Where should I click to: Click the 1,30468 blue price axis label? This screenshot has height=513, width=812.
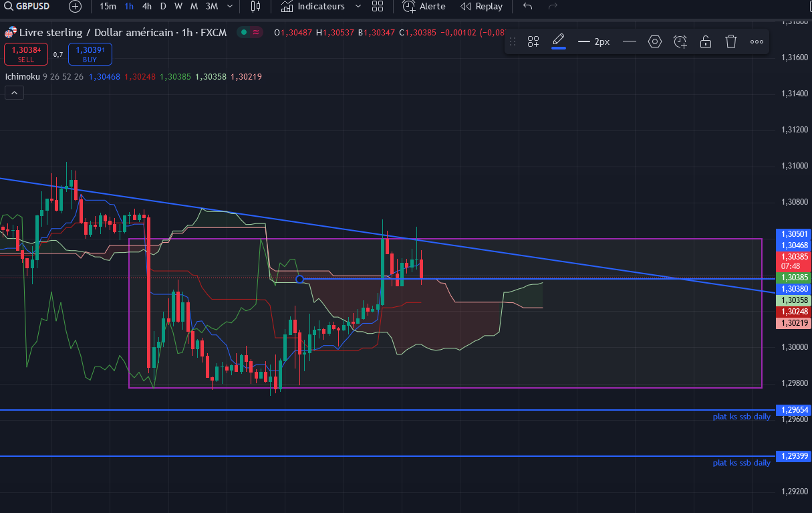793,245
